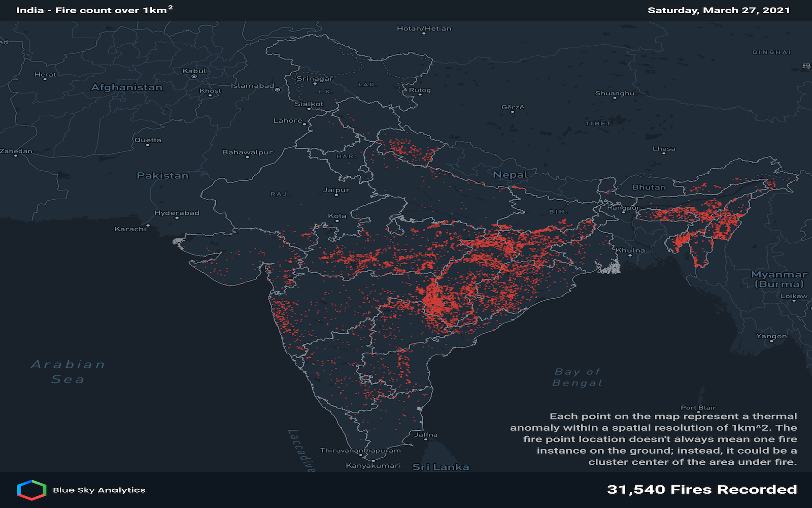Click the Bay of Bengal label
Screen dimensions: 812x508
(578, 377)
